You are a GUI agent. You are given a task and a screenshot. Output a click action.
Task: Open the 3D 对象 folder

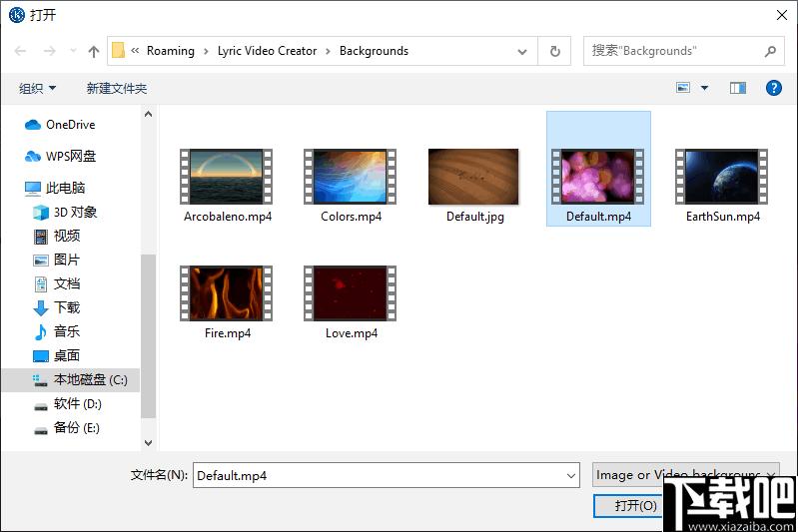coord(65,212)
